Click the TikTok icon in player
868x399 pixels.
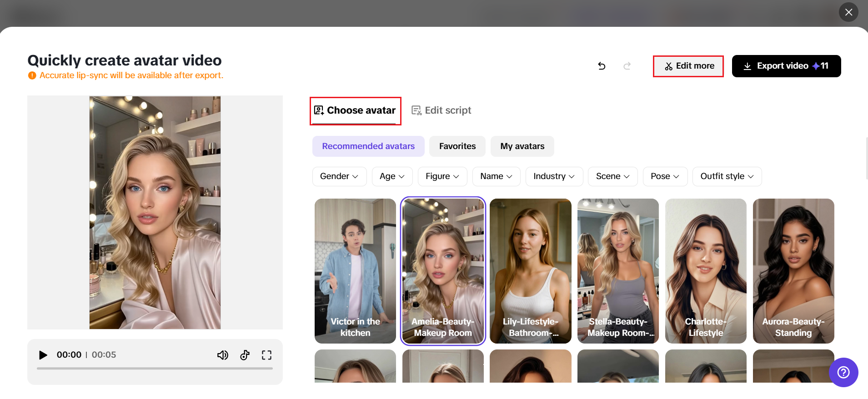tap(245, 355)
